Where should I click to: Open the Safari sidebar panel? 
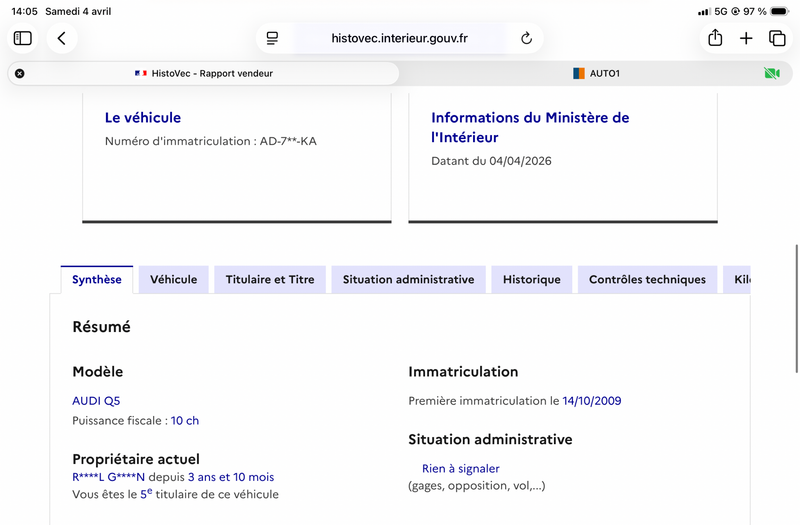click(x=23, y=38)
